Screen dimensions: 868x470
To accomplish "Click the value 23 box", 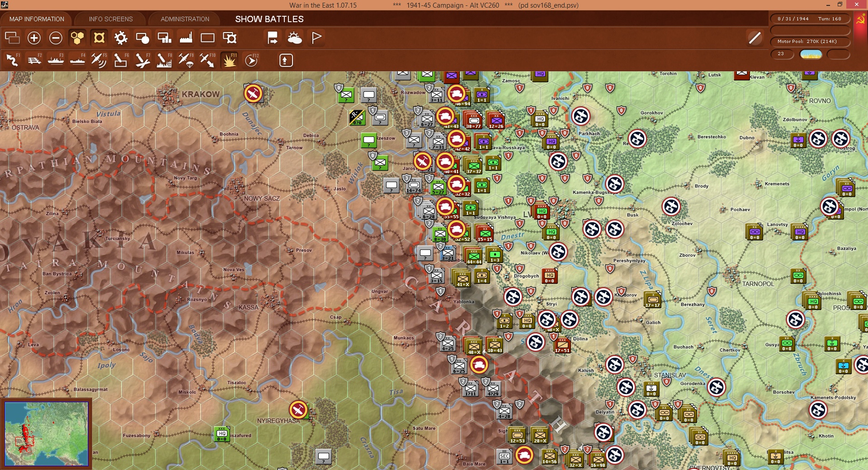I will click(782, 54).
